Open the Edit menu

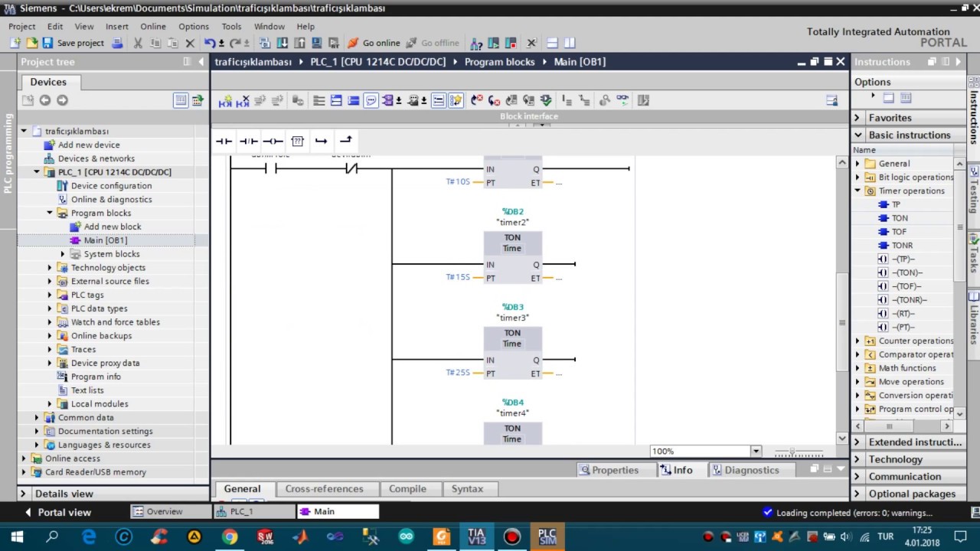pyautogui.click(x=55, y=26)
